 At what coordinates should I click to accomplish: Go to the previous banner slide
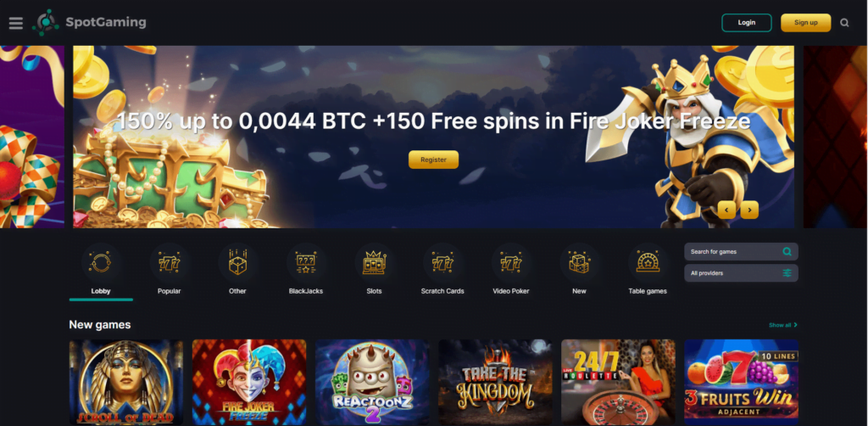tap(726, 210)
